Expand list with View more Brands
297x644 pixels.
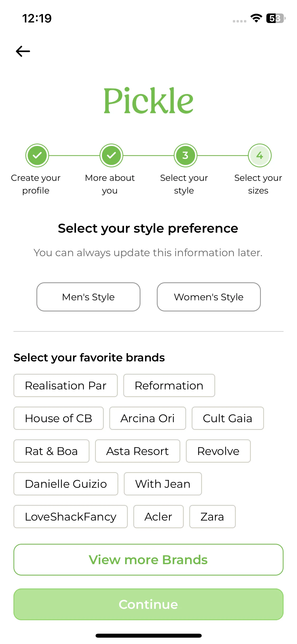coord(148,560)
